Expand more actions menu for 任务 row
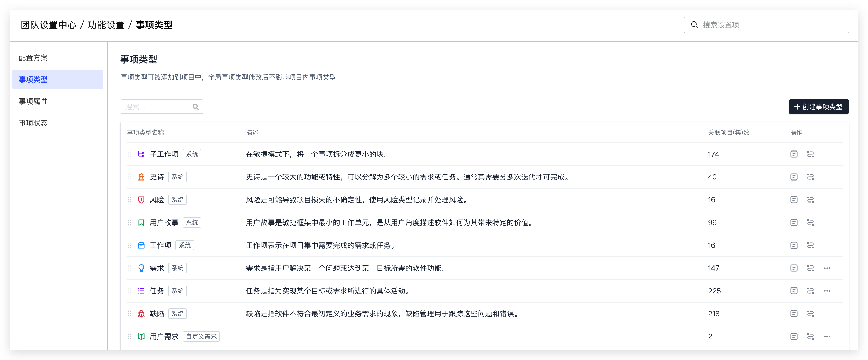Image resolution: width=868 pixels, height=360 pixels. (827, 291)
